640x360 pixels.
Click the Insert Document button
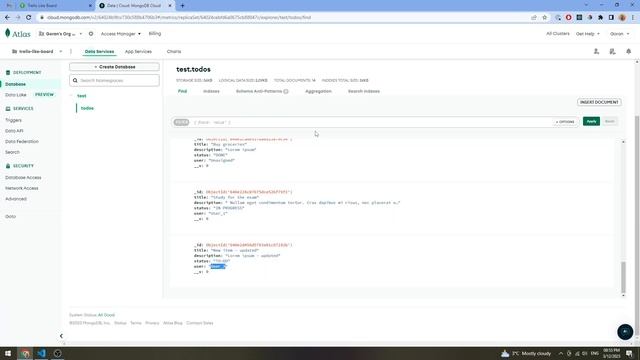click(599, 102)
